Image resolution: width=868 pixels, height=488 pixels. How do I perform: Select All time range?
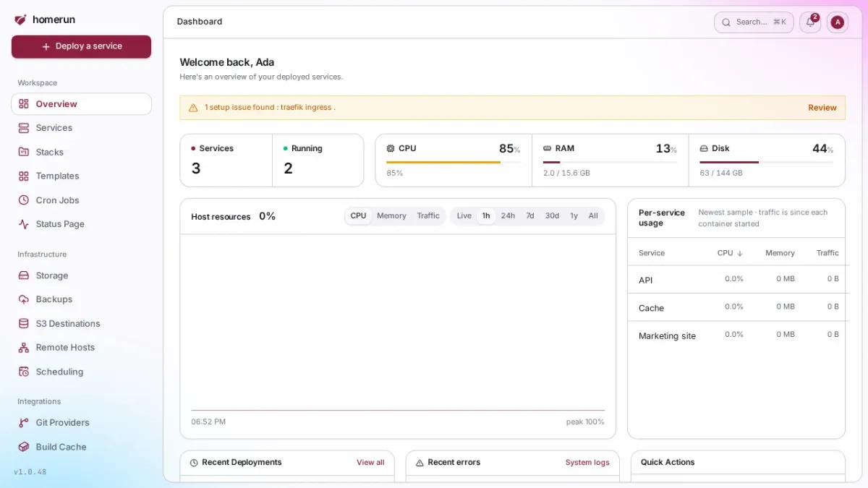click(x=593, y=216)
